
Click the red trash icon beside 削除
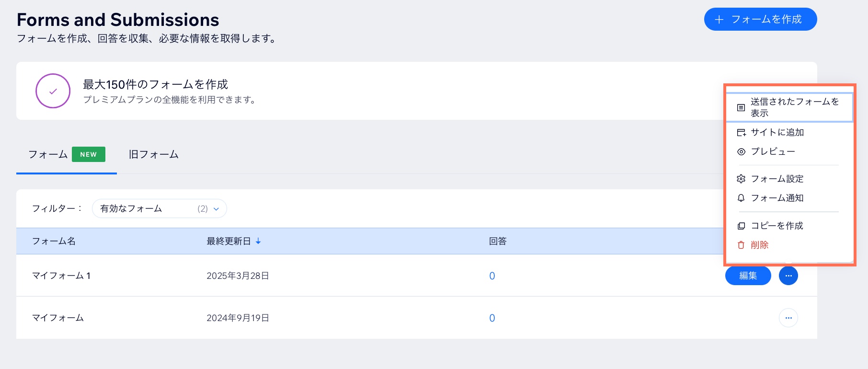tap(741, 244)
